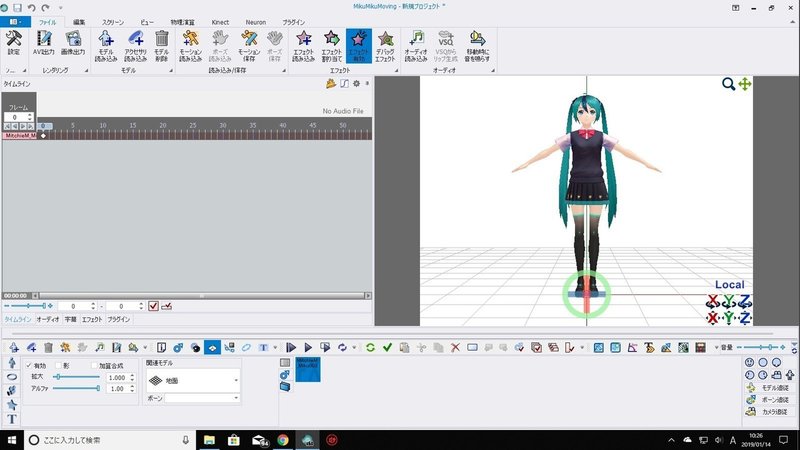Open Chrome from the taskbar
This screenshot has width=800, height=450.
tap(283, 440)
